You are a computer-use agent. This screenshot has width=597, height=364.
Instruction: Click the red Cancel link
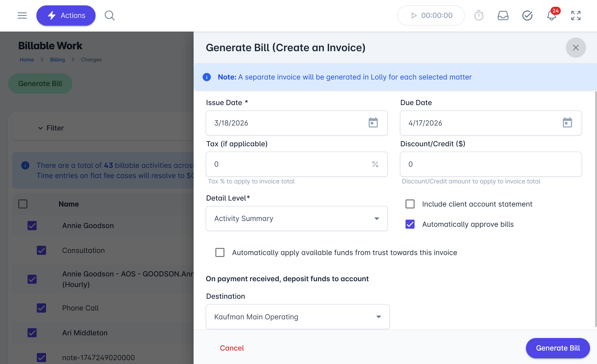click(x=232, y=348)
